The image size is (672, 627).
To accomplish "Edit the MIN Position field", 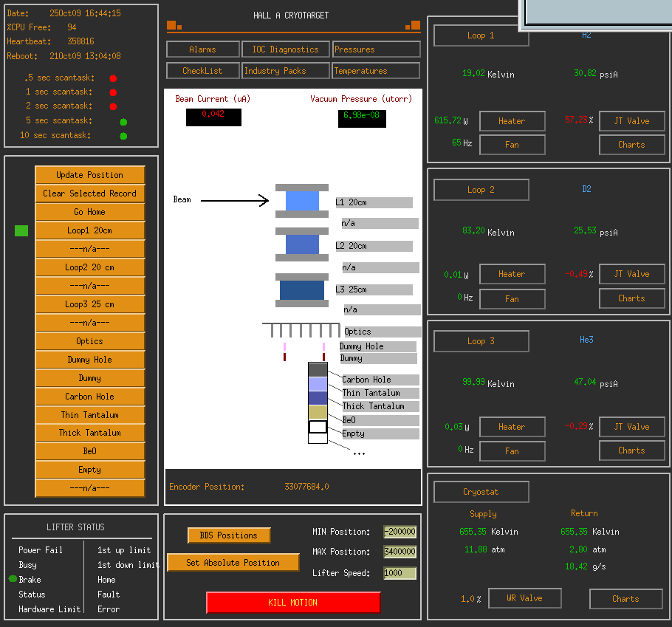I will [x=400, y=532].
